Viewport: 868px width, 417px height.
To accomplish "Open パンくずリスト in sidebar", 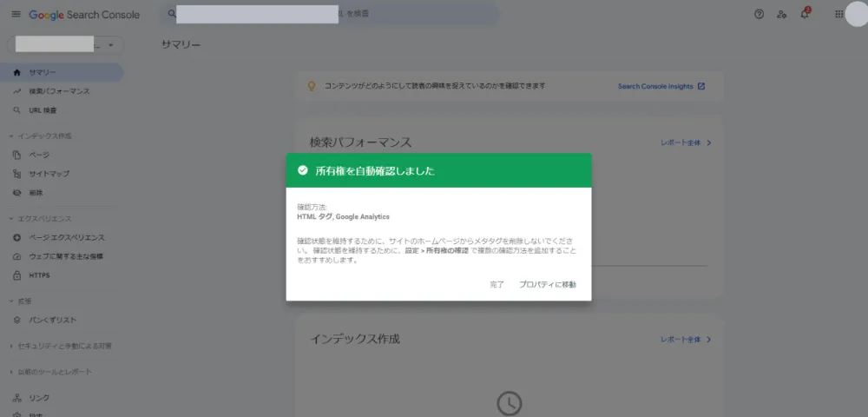I will coord(62,320).
